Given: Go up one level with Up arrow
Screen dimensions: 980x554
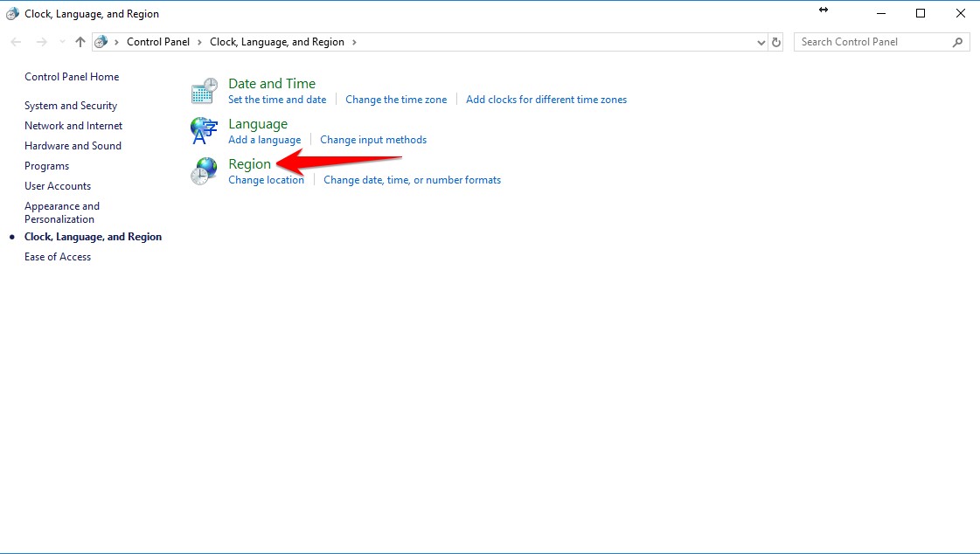Looking at the screenshot, I should click(80, 42).
